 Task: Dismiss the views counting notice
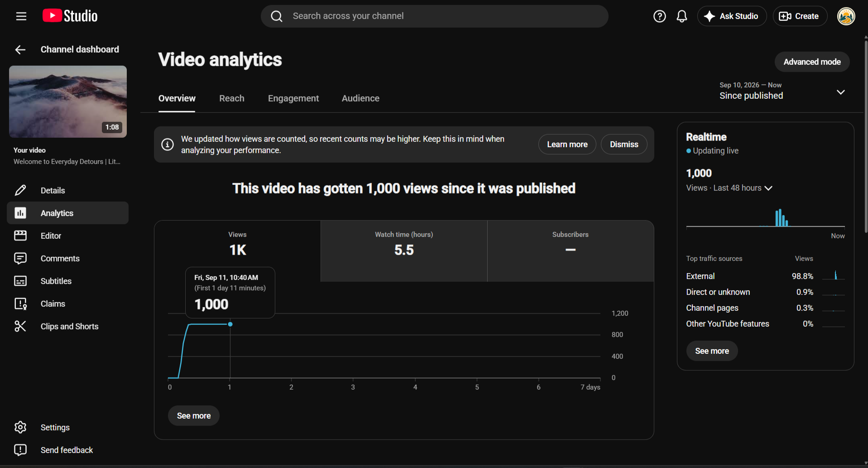tap(623, 145)
